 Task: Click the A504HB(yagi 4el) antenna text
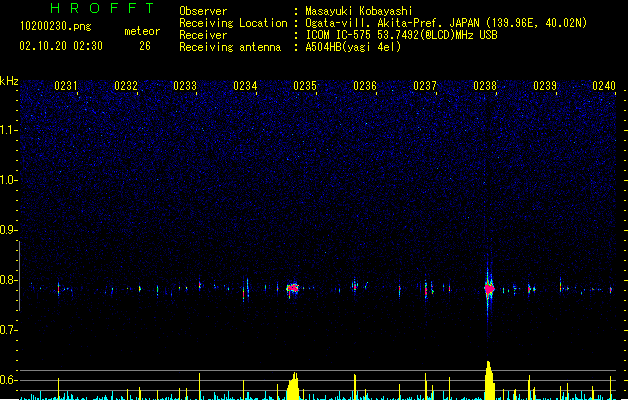(353, 47)
